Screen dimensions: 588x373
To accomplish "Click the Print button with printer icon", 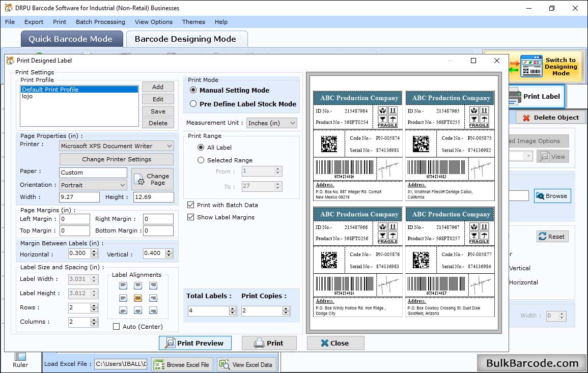I will (x=269, y=343).
